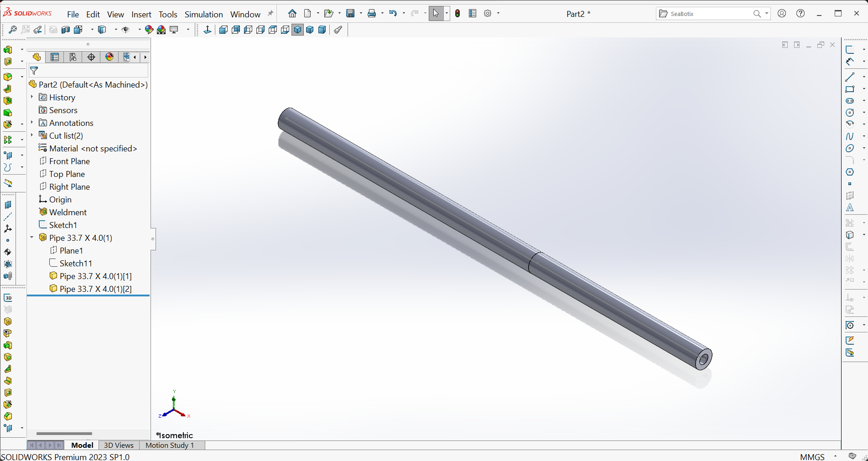868x461 pixels.
Task: Open the Edit menu
Action: click(x=93, y=14)
